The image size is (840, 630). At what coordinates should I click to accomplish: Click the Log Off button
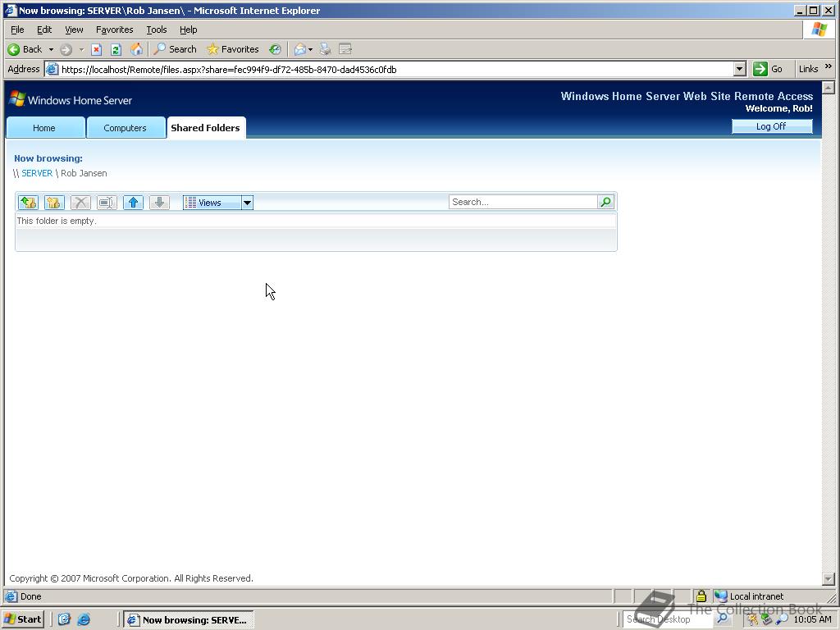coord(771,126)
